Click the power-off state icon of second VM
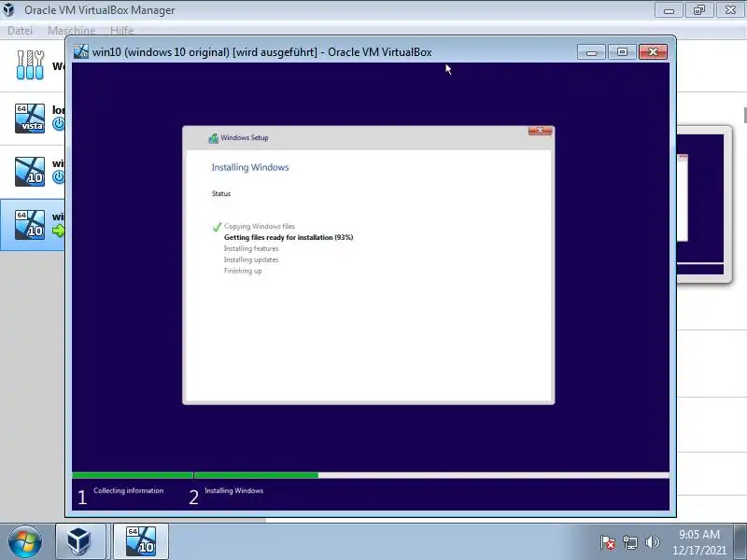The width and height of the screenshot is (747, 560). [x=59, y=177]
